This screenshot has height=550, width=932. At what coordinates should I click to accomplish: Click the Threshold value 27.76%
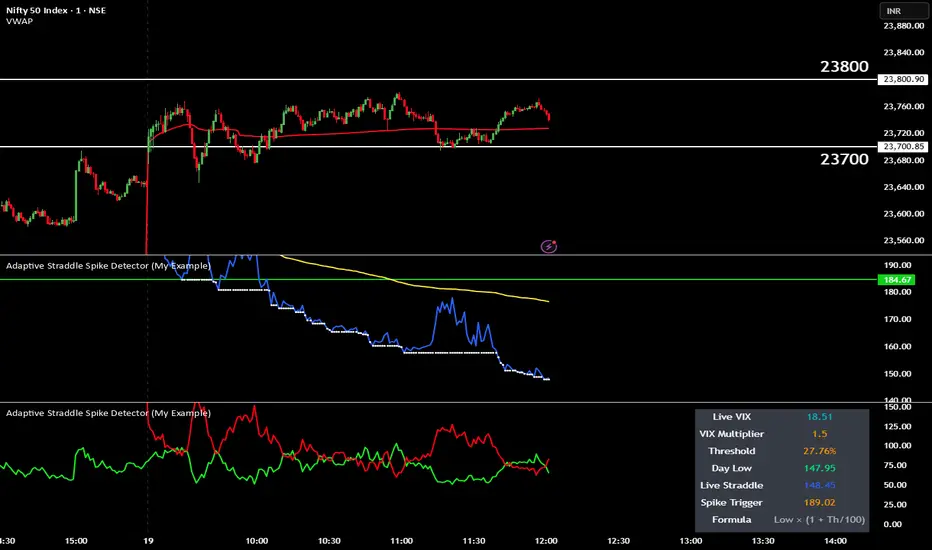[x=820, y=451]
